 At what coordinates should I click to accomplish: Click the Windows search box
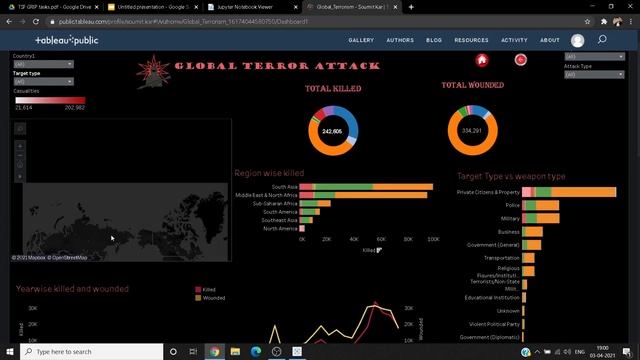[x=91, y=351]
